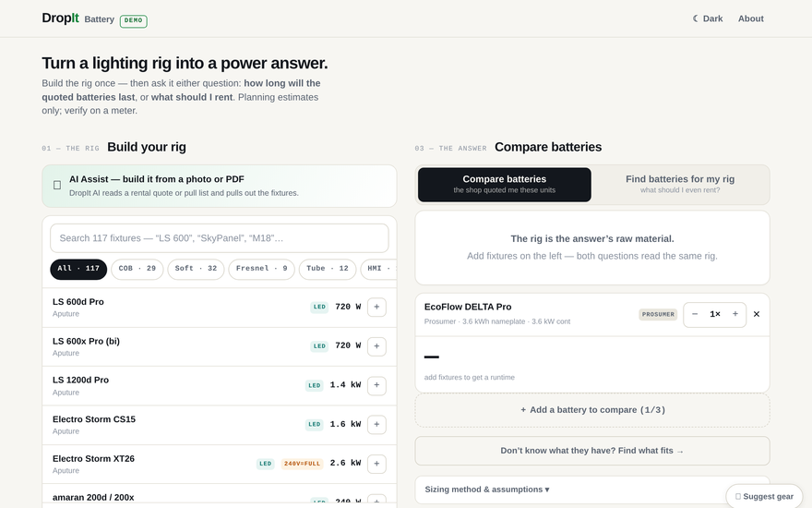This screenshot has width=812, height=508.
Task: Click PROSUMER badge on EcoFlow card
Action: [658, 314]
